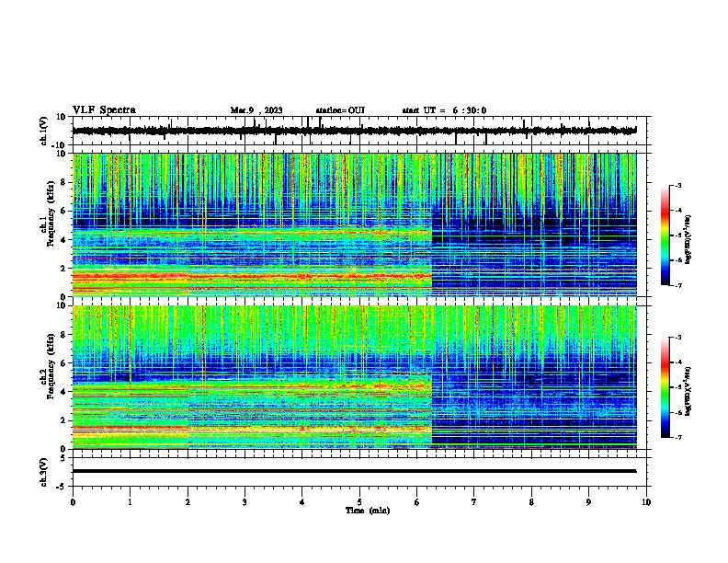The width and height of the screenshot is (728, 563).
Task: Click time axis tick label "4"
Action: coord(301,502)
